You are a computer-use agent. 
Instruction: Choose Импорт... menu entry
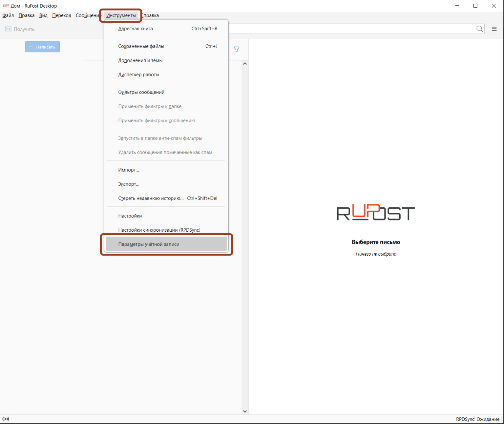pos(129,170)
